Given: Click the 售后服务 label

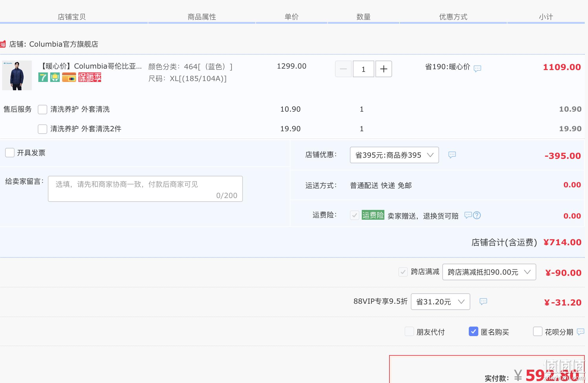Looking at the screenshot, I should click(x=18, y=109).
